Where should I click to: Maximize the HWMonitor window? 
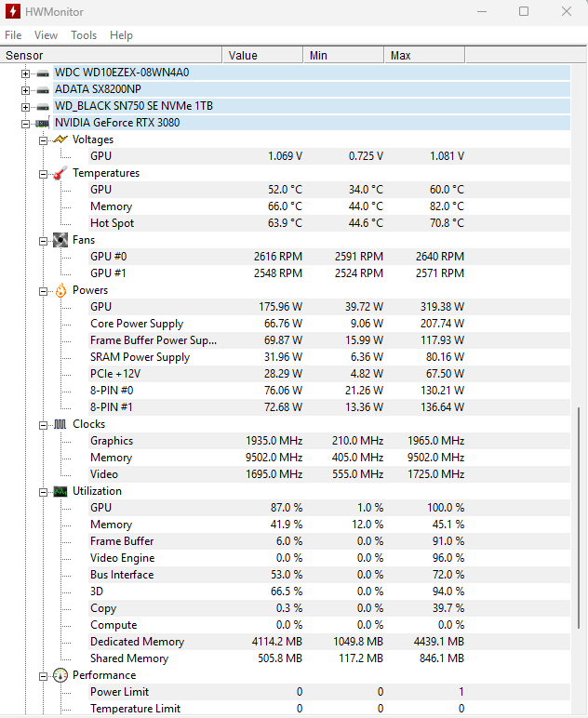pos(524,11)
